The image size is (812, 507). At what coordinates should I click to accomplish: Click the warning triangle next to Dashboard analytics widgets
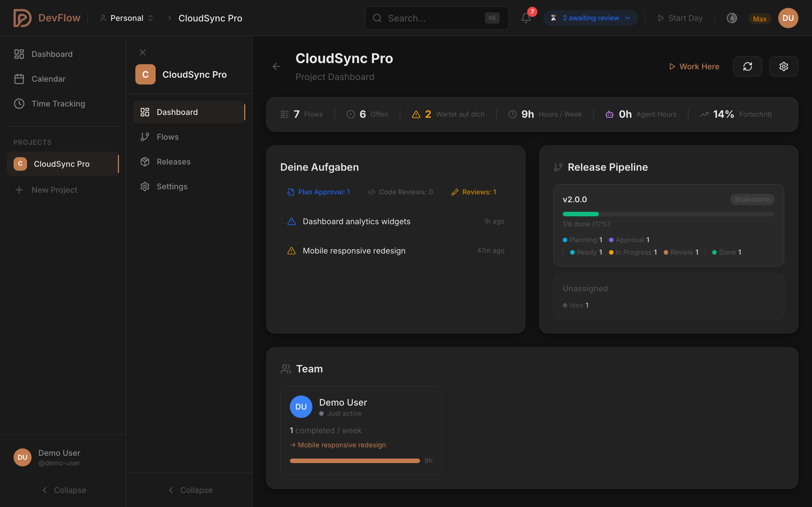click(291, 221)
